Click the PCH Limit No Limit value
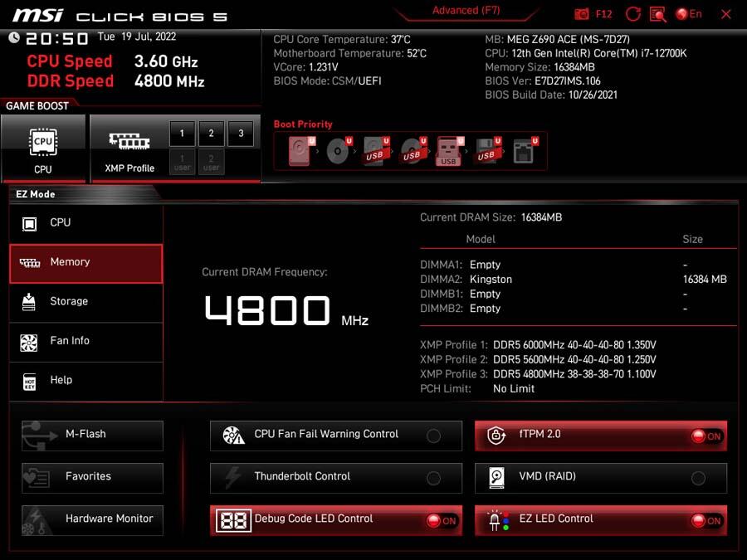 point(514,389)
